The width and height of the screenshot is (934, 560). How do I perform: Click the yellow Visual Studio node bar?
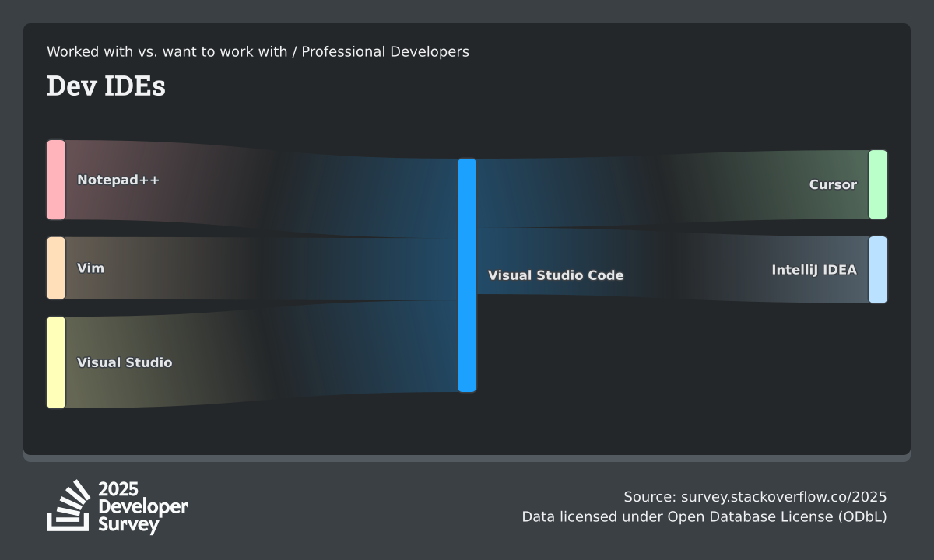click(x=56, y=362)
